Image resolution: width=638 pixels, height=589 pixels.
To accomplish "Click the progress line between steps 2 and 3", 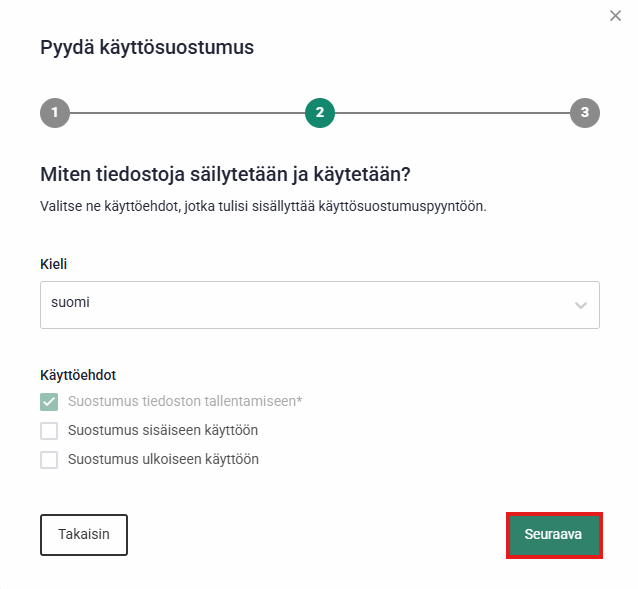I will [x=452, y=113].
